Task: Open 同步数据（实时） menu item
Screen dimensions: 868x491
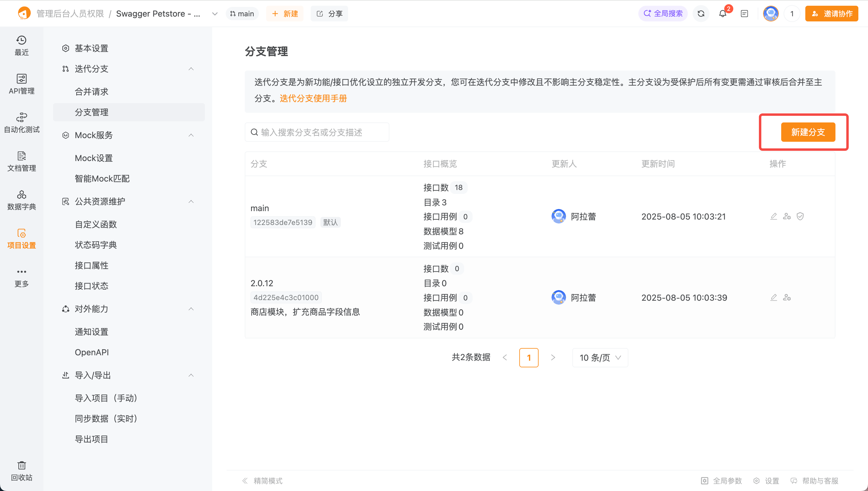Action: pos(106,419)
